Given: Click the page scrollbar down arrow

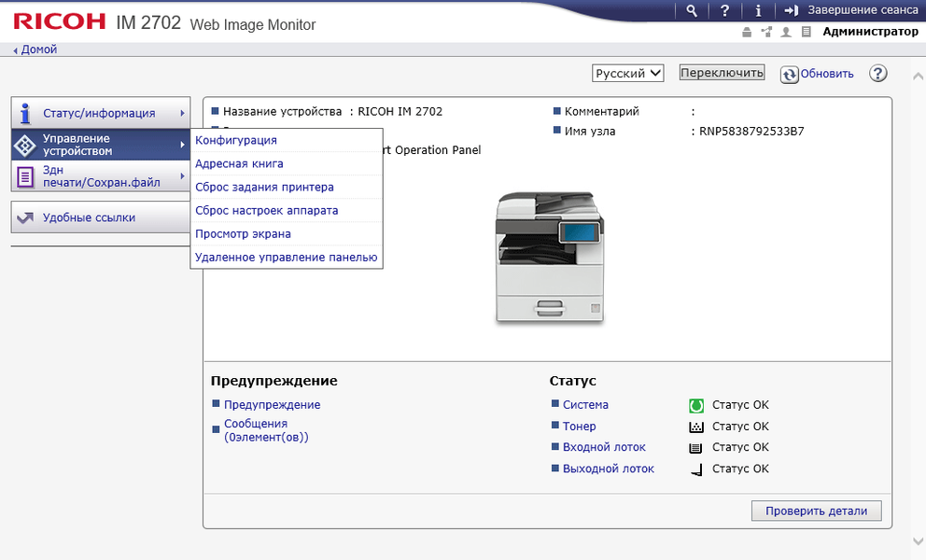Looking at the screenshot, I should (918, 540).
